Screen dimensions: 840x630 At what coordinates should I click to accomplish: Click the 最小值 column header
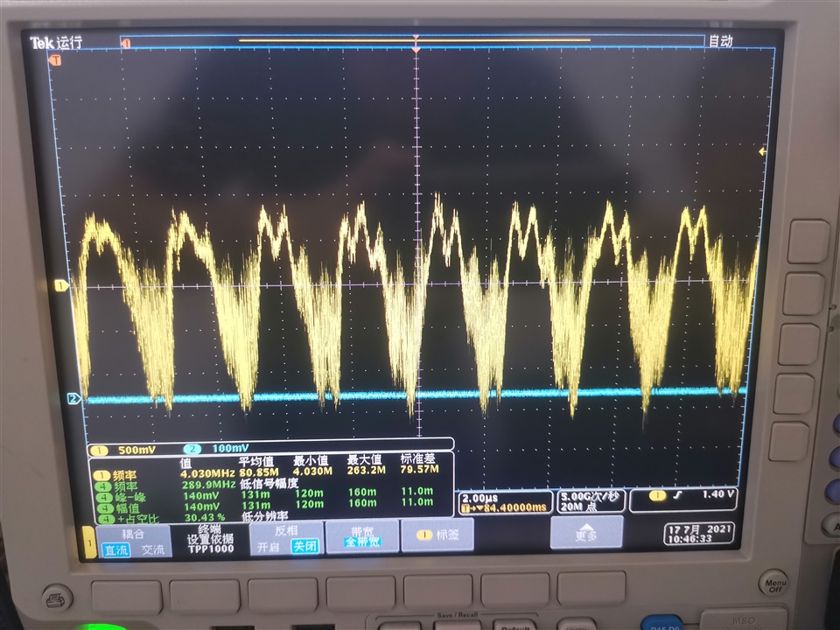(x=311, y=461)
